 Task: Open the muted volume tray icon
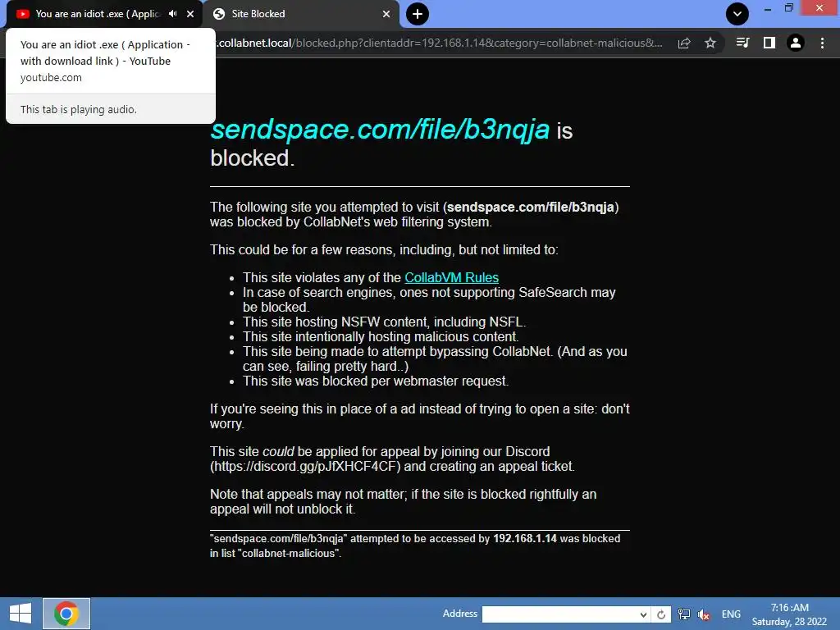(704, 614)
